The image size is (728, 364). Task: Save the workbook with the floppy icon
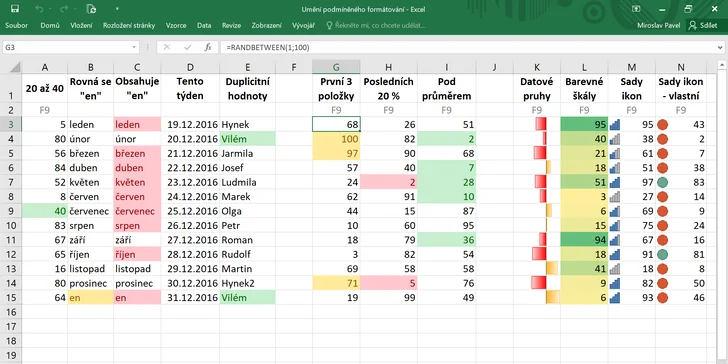14,9
